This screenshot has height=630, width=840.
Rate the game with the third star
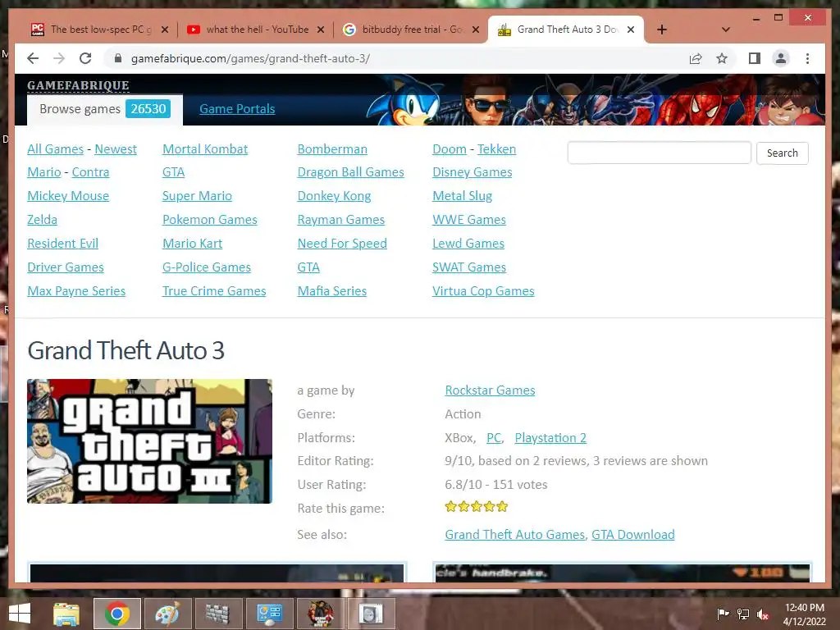pyautogui.click(x=477, y=506)
